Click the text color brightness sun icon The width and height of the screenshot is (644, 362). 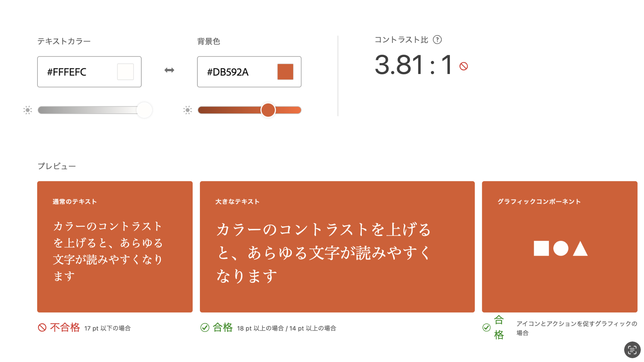(28, 110)
